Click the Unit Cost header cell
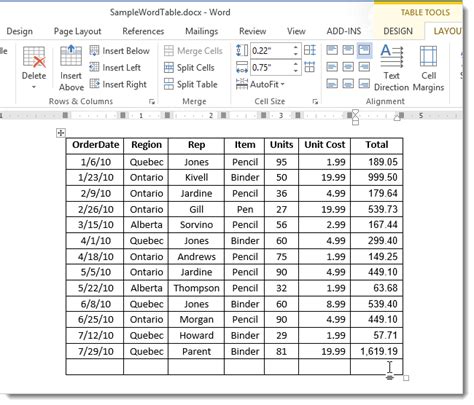Image resolution: width=474 pixels, height=405 pixels. (325, 145)
